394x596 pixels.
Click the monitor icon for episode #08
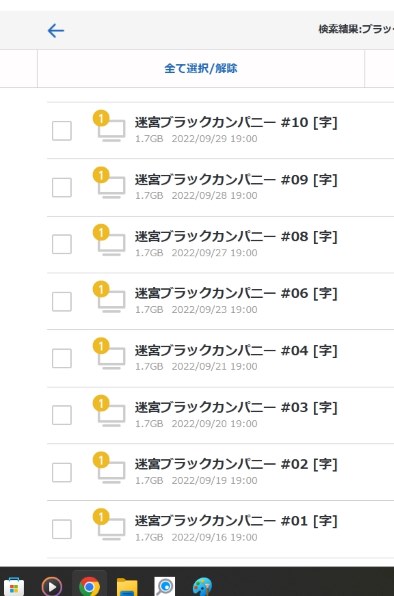(112, 244)
